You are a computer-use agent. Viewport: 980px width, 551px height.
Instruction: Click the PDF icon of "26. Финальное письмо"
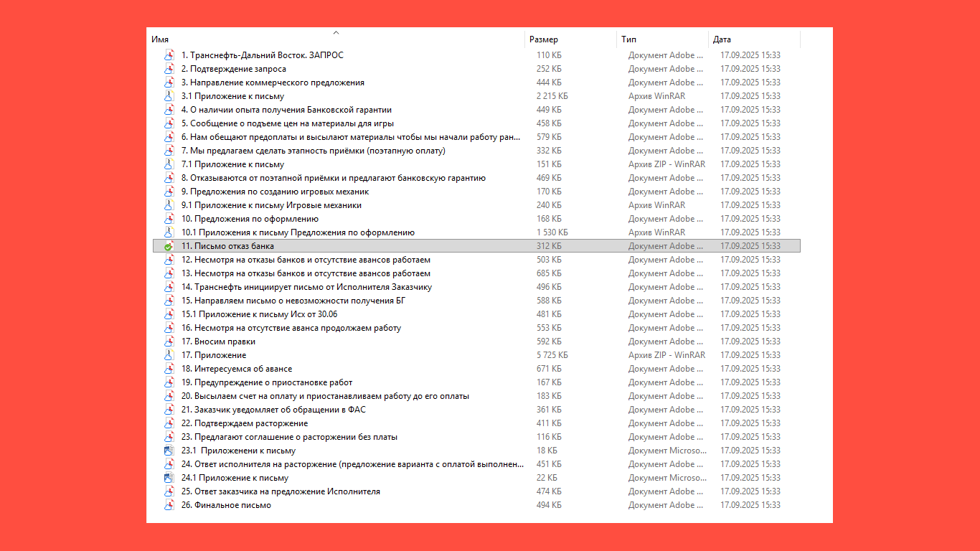(x=169, y=505)
